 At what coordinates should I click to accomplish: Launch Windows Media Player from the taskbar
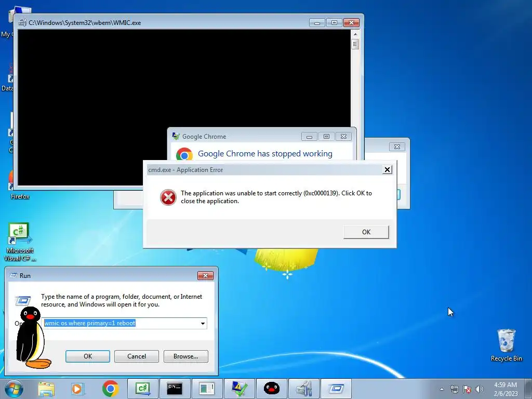pyautogui.click(x=78, y=389)
